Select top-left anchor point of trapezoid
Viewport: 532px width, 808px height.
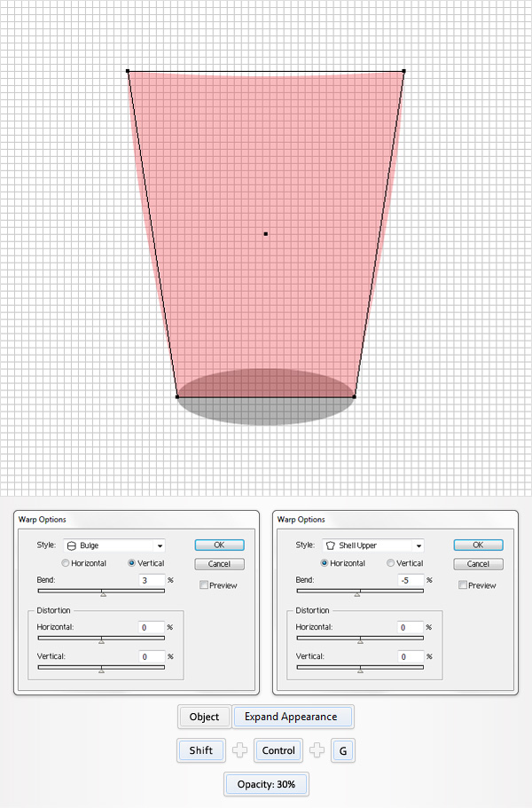[x=128, y=71]
